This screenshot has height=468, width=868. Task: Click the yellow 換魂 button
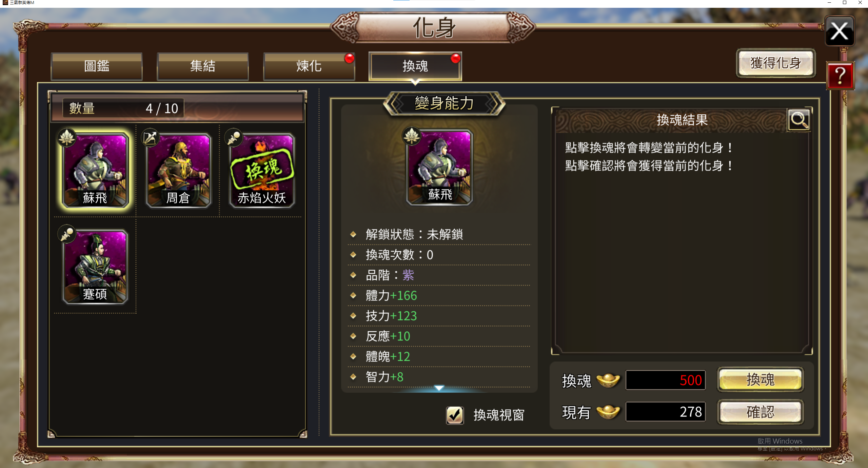coord(761,380)
